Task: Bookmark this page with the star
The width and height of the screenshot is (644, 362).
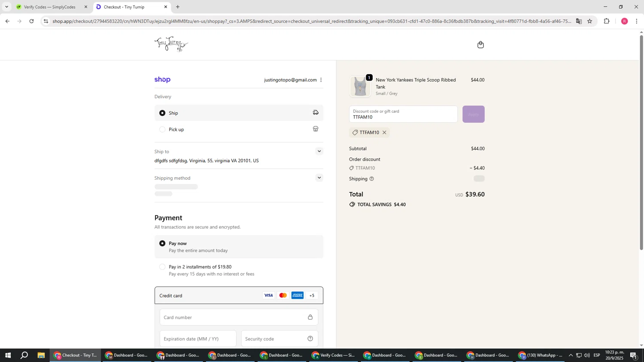Action: tap(589, 21)
